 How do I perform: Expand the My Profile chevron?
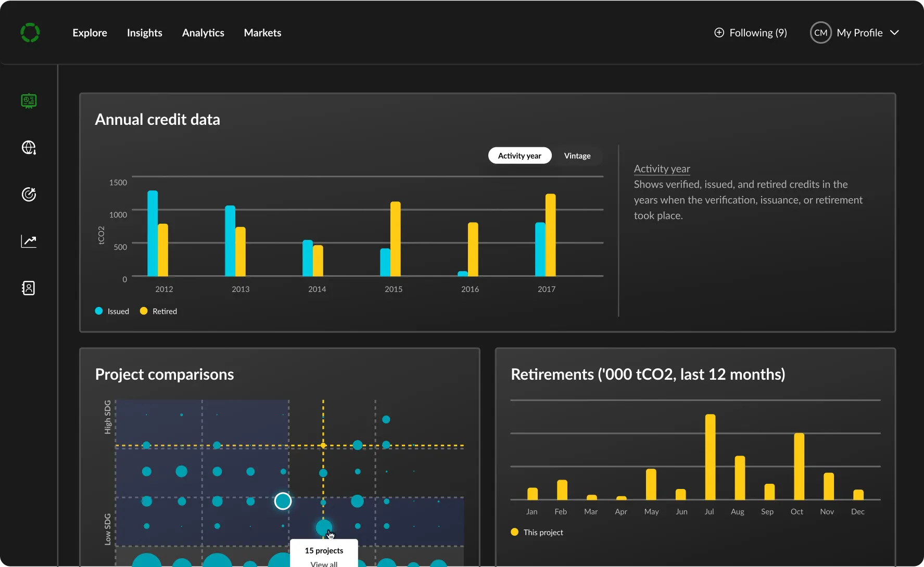(x=894, y=33)
